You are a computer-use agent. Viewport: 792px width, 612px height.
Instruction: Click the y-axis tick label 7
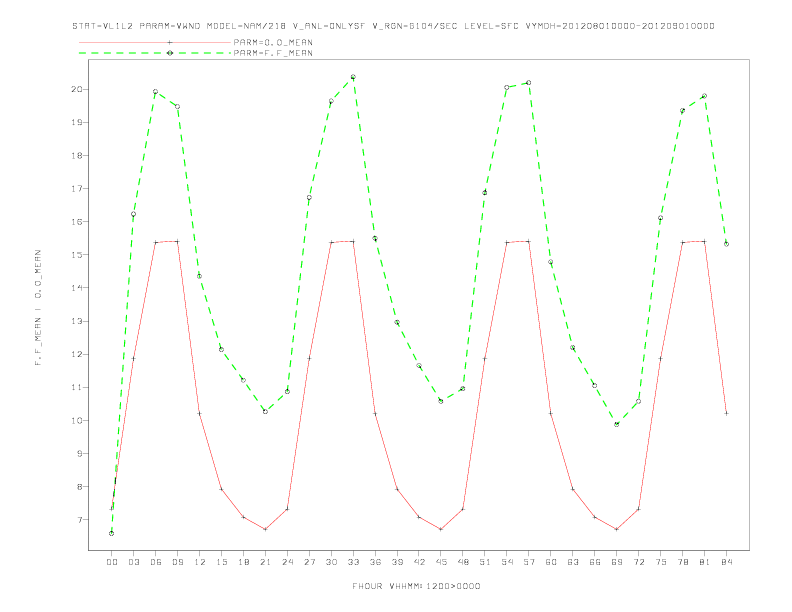80,520
